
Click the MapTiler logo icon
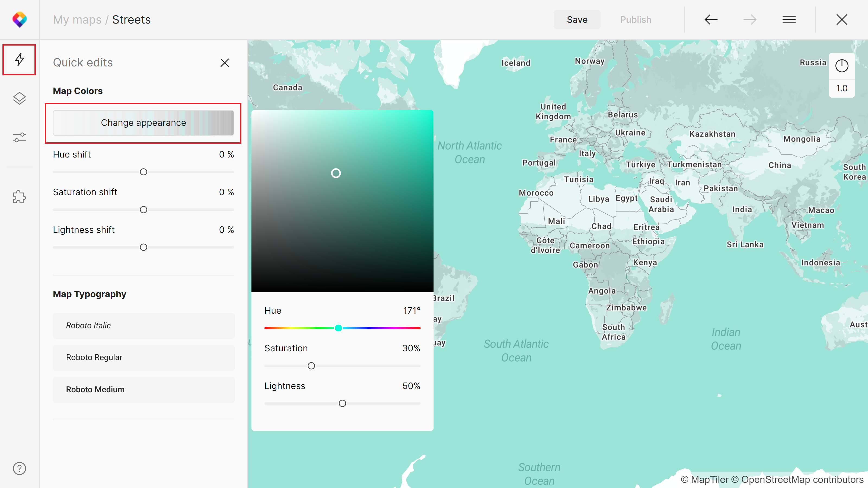coord(20,20)
